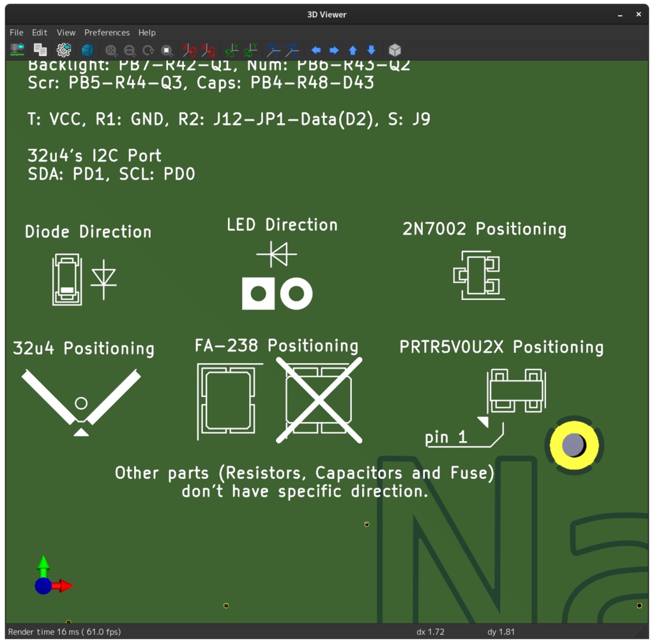The height and width of the screenshot is (644, 654).
Task: Redraw the 3D view
Action: [148, 50]
